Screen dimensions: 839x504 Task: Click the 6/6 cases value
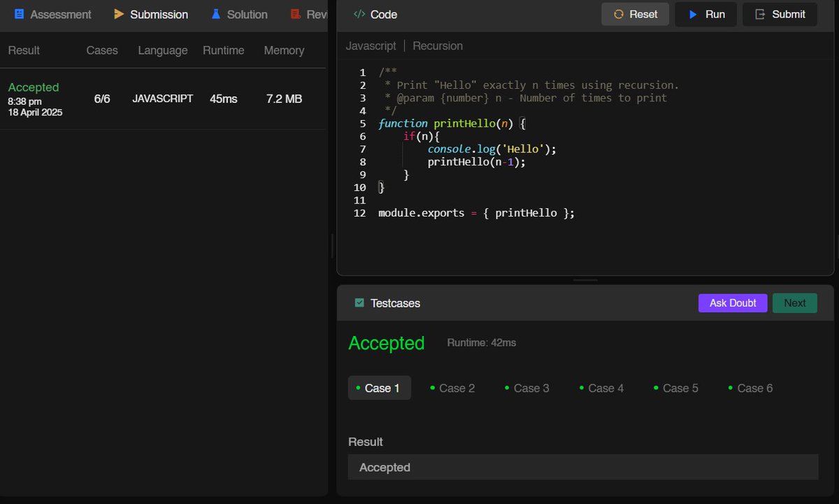(102, 99)
